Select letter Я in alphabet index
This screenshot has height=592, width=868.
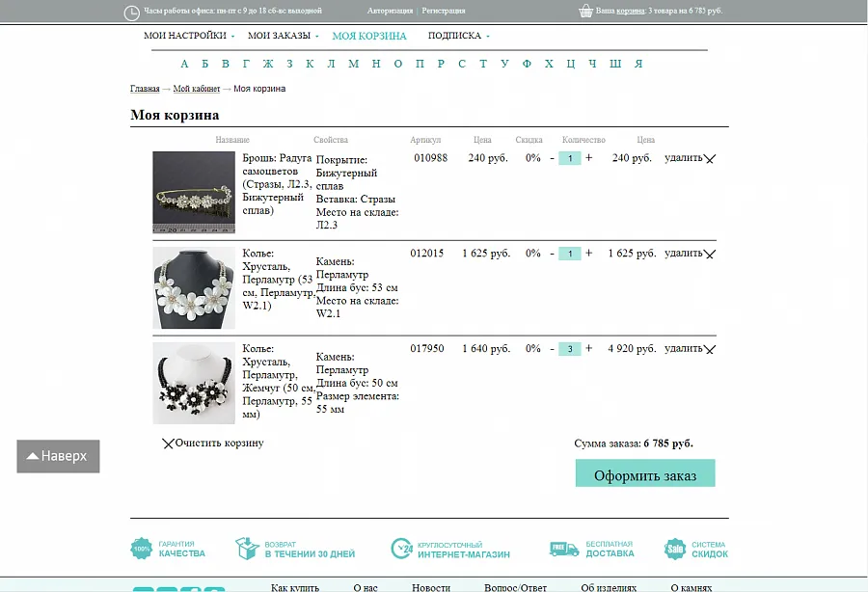coord(638,64)
